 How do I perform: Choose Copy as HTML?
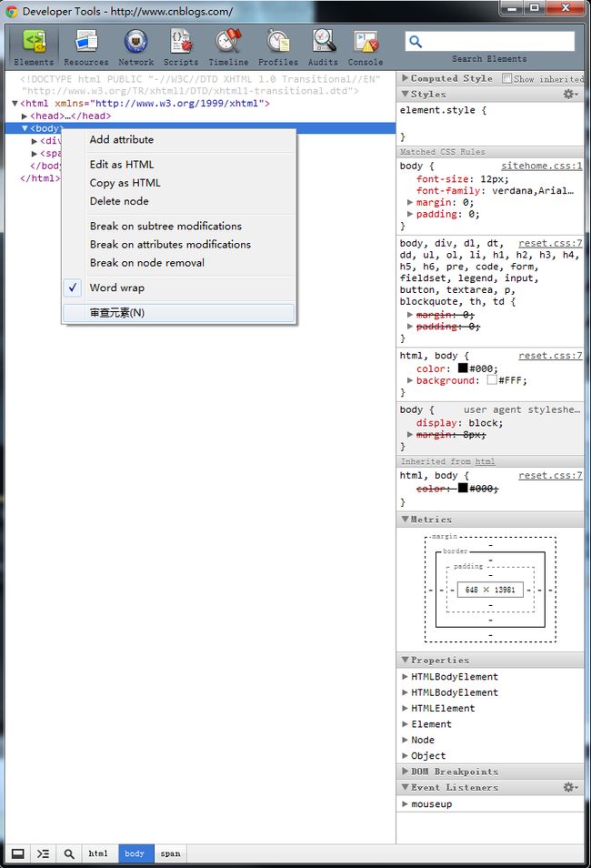click(179, 183)
